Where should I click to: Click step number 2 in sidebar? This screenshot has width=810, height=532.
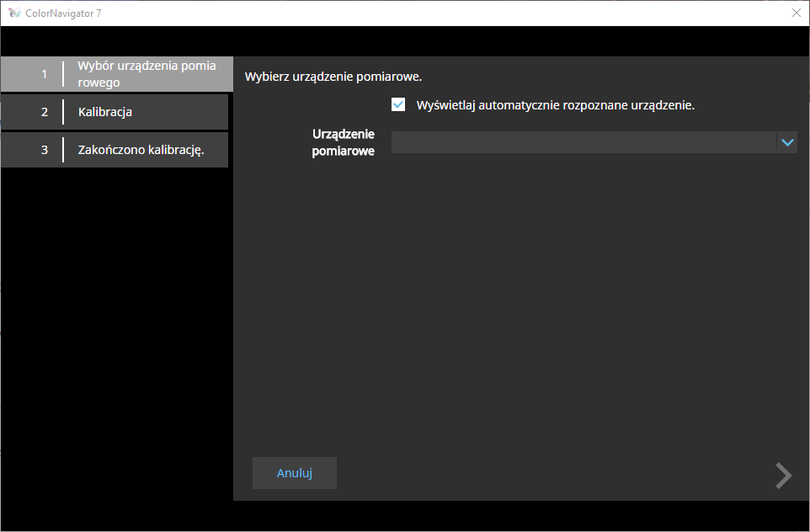pyautogui.click(x=45, y=111)
